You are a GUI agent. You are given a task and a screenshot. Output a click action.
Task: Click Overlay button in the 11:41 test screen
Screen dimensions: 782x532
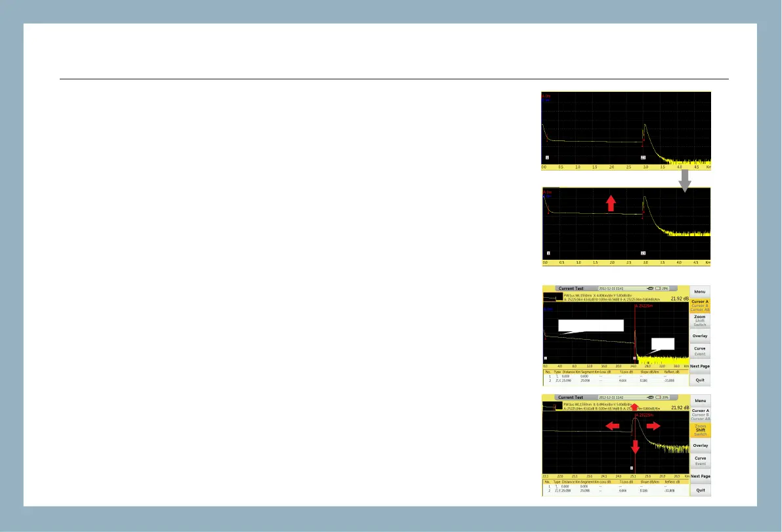point(700,336)
